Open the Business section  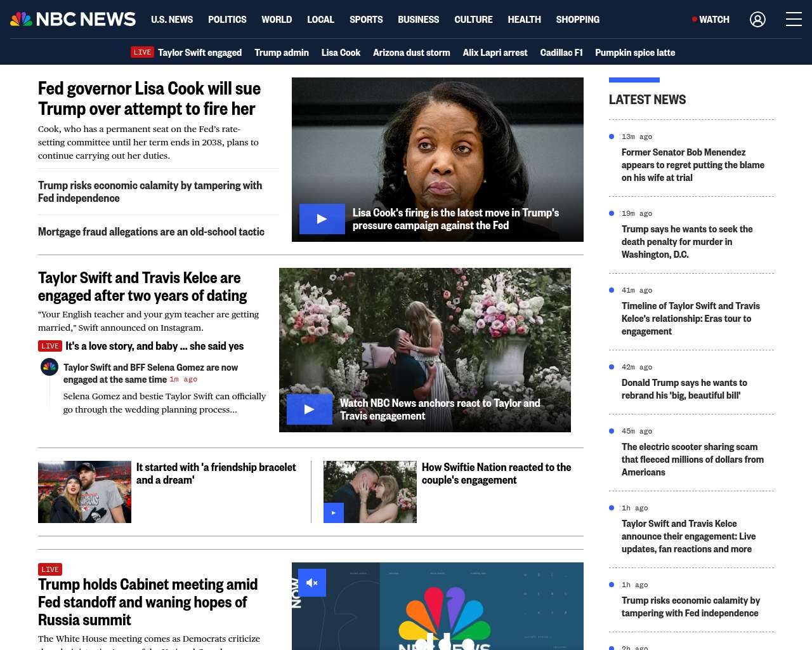418,20
